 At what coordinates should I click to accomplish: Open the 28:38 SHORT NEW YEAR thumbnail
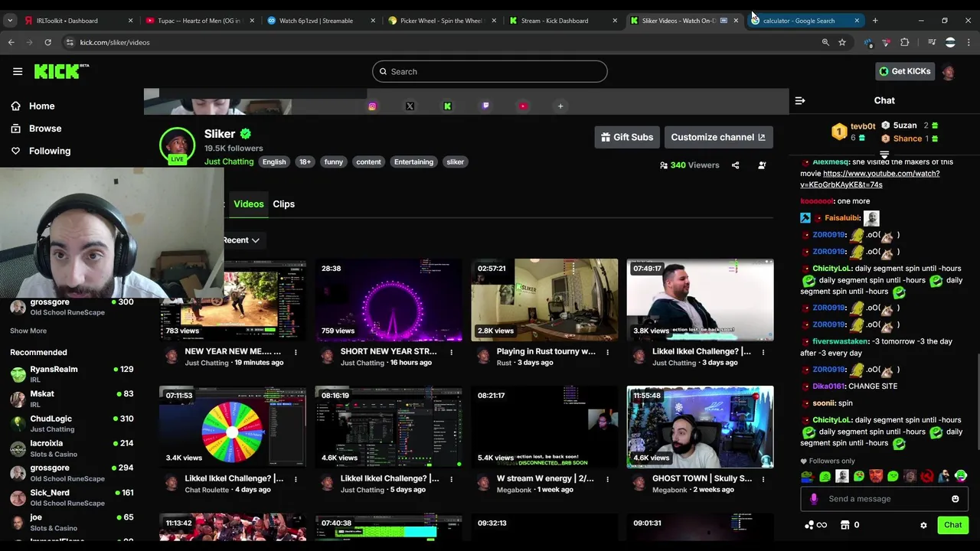[389, 300]
